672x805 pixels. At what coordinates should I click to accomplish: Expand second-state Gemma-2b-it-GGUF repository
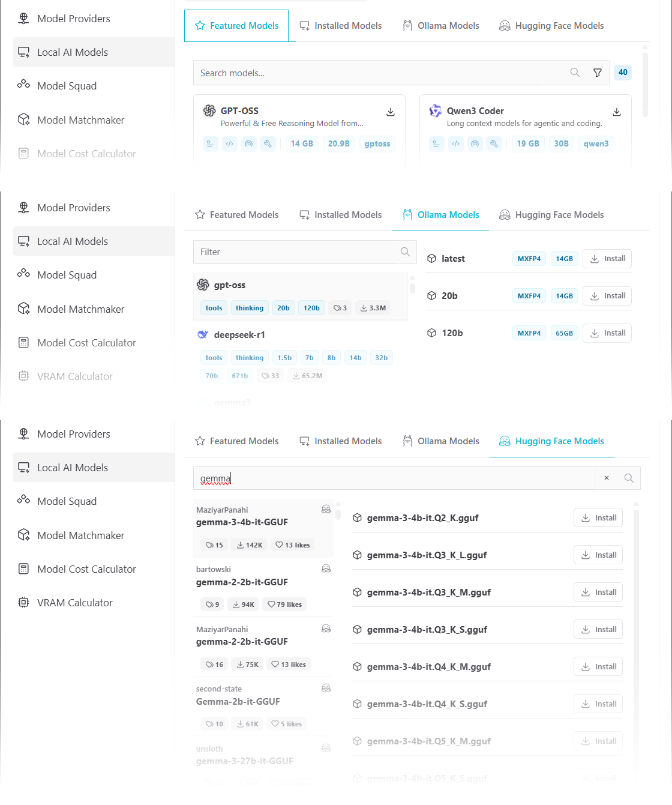238,702
